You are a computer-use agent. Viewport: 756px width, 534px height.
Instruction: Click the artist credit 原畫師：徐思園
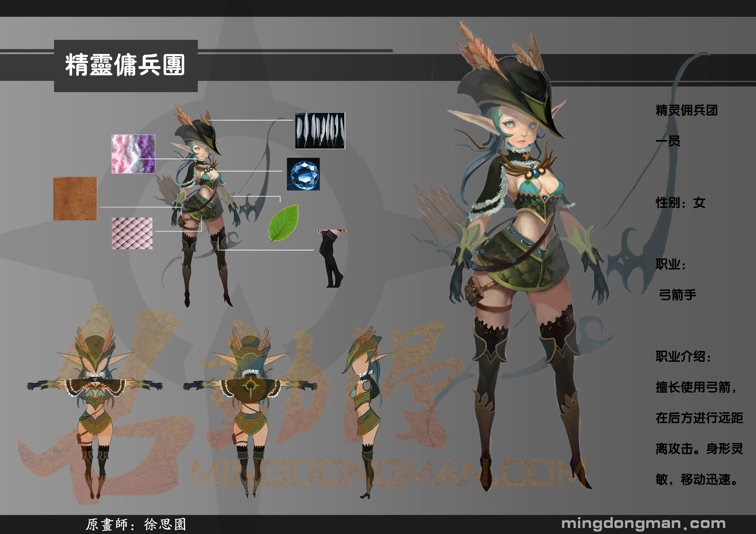[136, 524]
